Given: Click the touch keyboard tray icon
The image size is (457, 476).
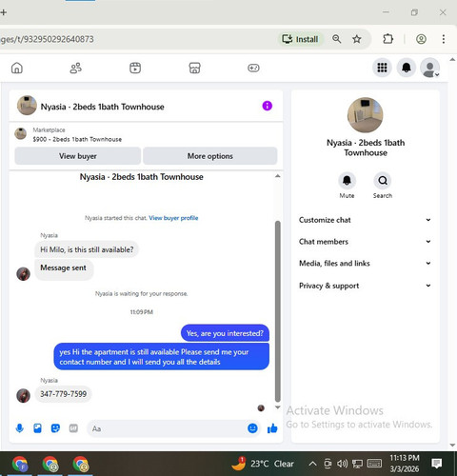Looking at the screenshot, I should (x=374, y=464).
